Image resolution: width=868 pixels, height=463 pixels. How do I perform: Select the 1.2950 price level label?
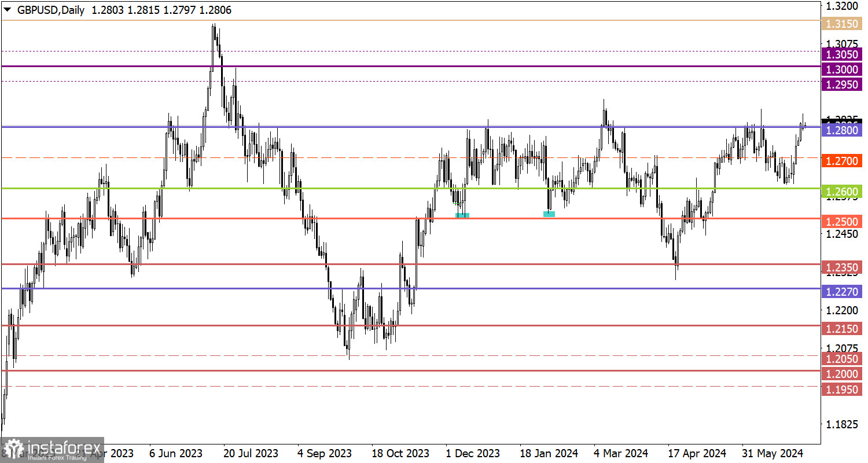point(842,84)
